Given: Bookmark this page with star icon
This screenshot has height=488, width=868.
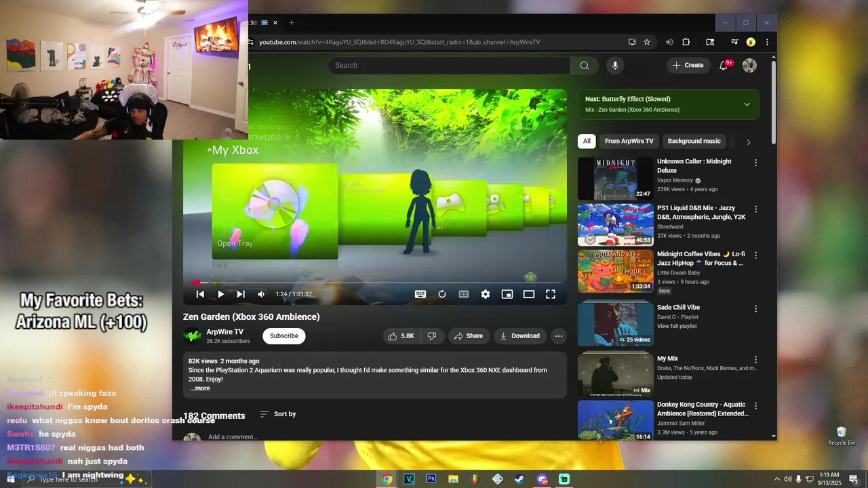Looking at the screenshot, I should (x=647, y=42).
